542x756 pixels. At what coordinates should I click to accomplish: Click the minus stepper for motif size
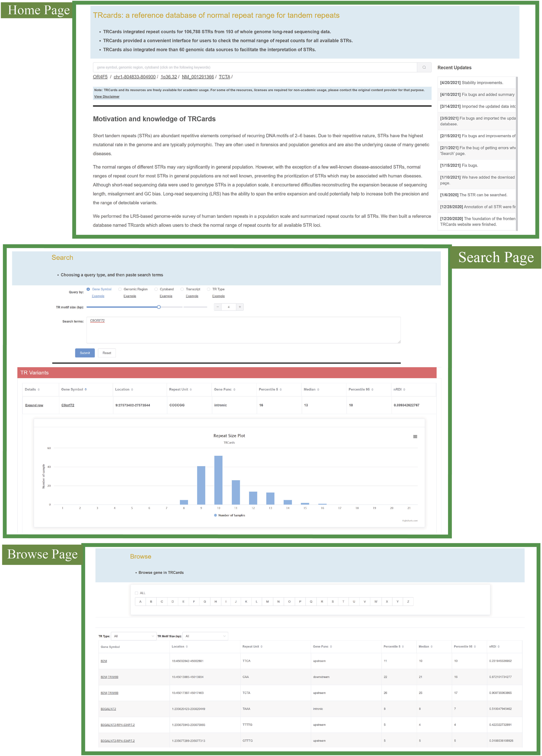pos(218,307)
